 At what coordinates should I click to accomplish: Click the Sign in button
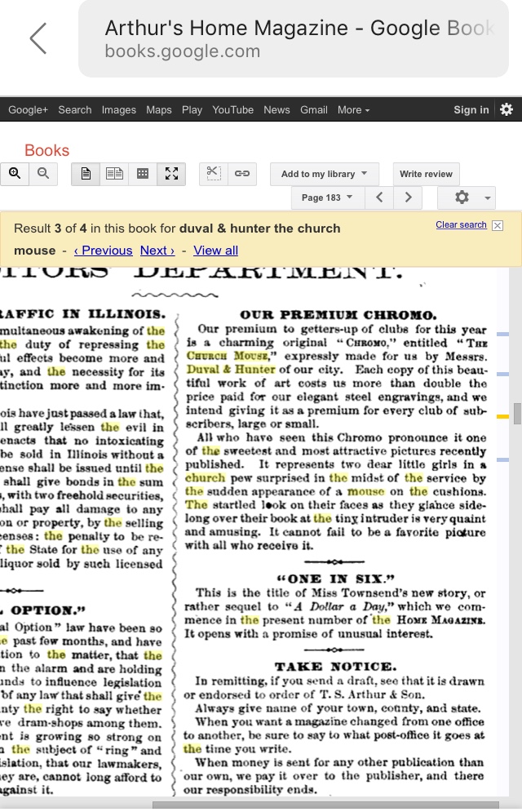[471, 110]
